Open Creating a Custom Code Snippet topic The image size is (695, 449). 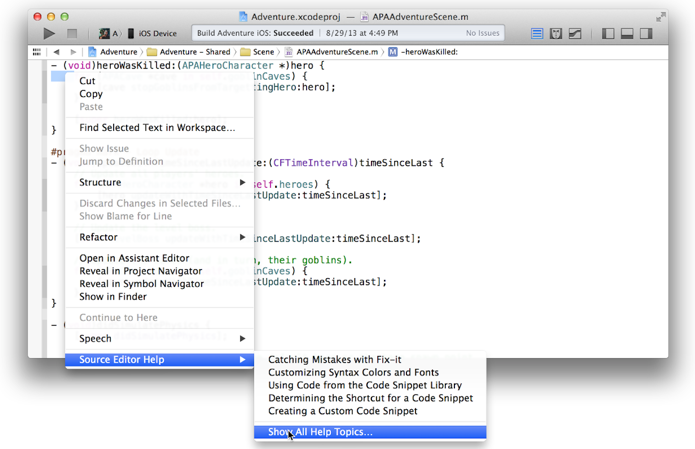coord(370,411)
